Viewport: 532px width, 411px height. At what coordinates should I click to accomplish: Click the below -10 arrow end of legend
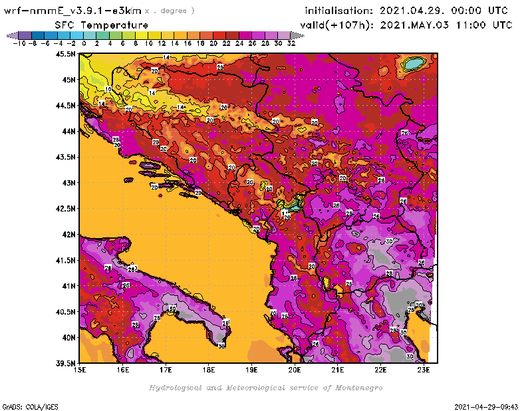click(x=12, y=35)
